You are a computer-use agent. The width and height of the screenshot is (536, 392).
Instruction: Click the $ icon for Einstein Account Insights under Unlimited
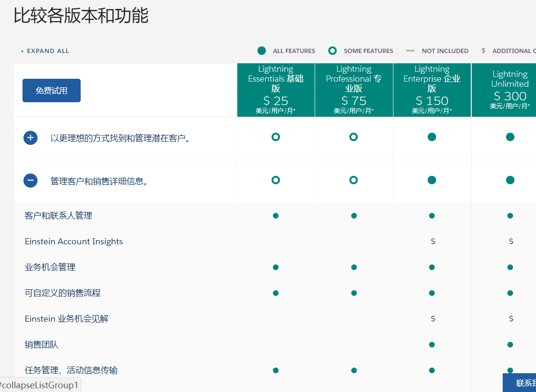(511, 241)
